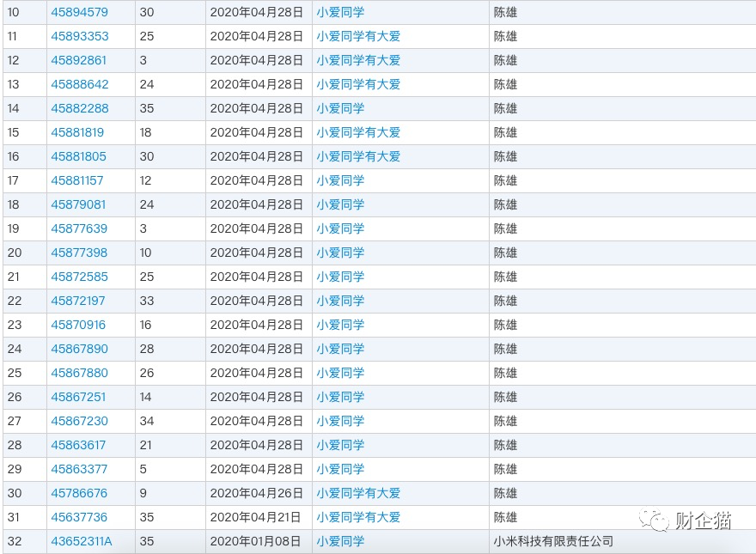Click 小爱同学有大爱 in row 11
Viewport: 756px width, 554px height.
358,36
